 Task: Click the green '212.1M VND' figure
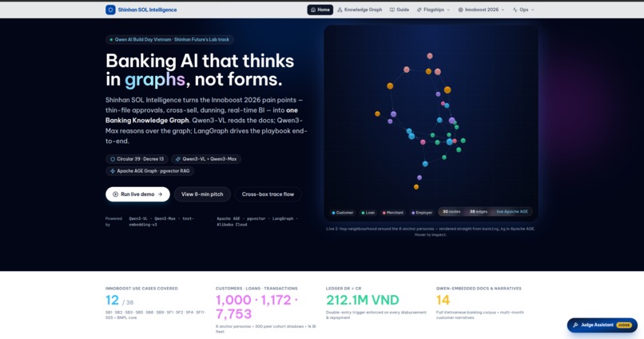coord(363,301)
